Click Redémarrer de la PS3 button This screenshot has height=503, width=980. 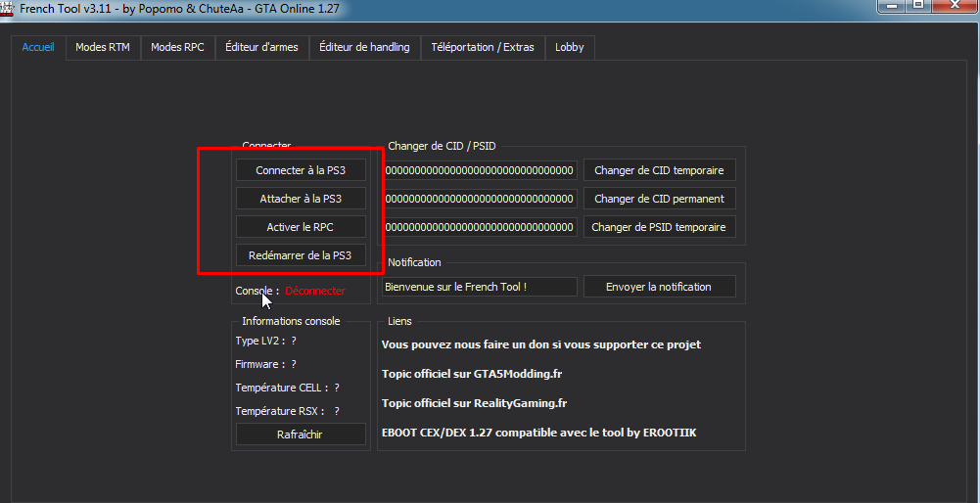tap(301, 255)
